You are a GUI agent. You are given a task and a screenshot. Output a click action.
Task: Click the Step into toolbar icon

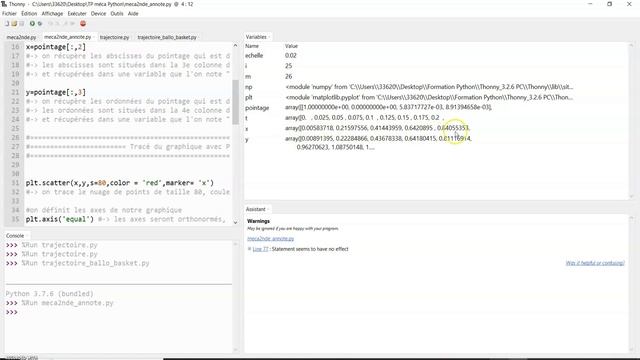click(x=58, y=24)
